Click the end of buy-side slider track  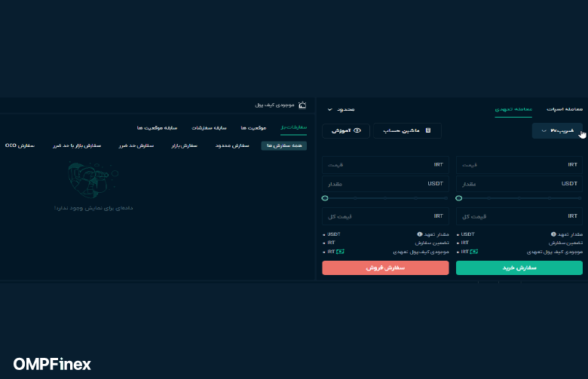click(x=580, y=198)
